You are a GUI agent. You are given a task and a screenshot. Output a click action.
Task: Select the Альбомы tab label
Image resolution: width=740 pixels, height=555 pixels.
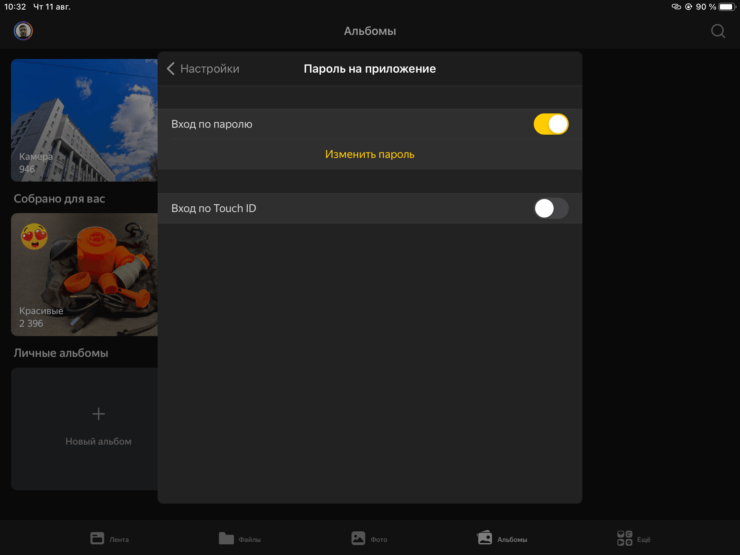512,539
